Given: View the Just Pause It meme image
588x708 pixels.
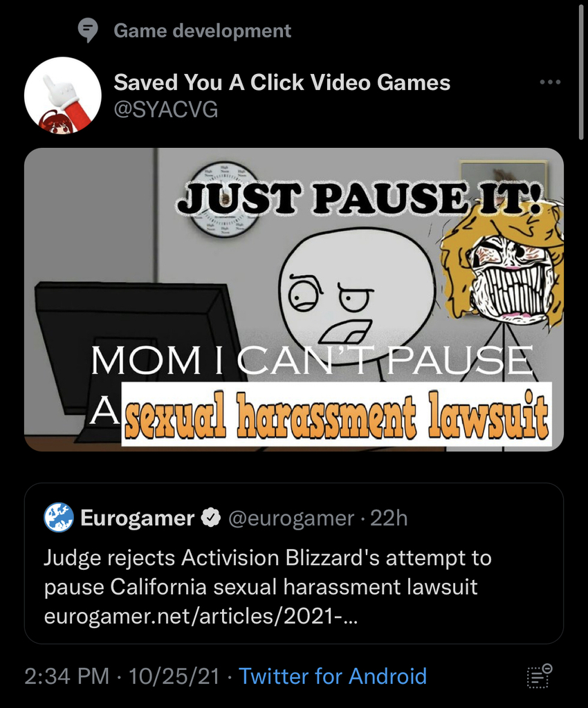Looking at the screenshot, I should click(x=293, y=299).
